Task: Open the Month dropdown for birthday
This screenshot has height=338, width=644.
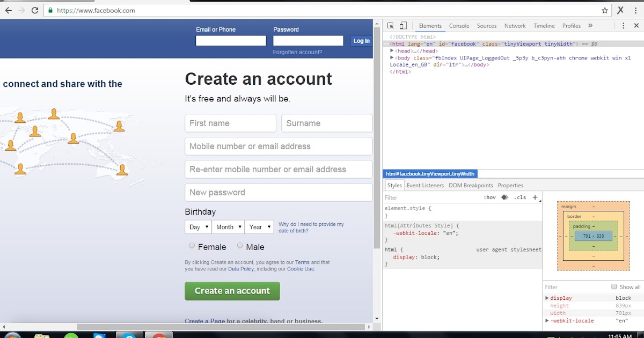Action: pyautogui.click(x=228, y=226)
